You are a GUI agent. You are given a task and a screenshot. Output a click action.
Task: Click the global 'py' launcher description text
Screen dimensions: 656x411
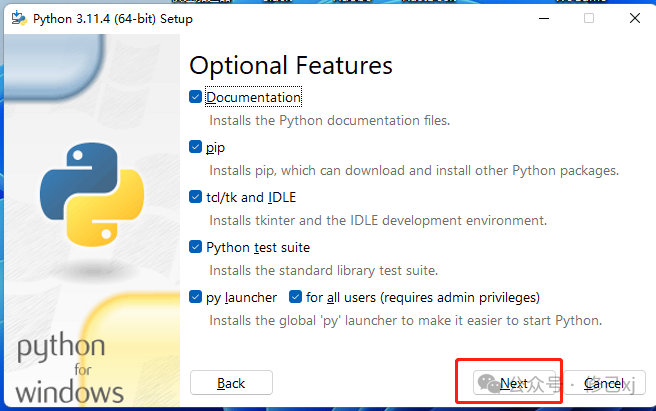405,321
